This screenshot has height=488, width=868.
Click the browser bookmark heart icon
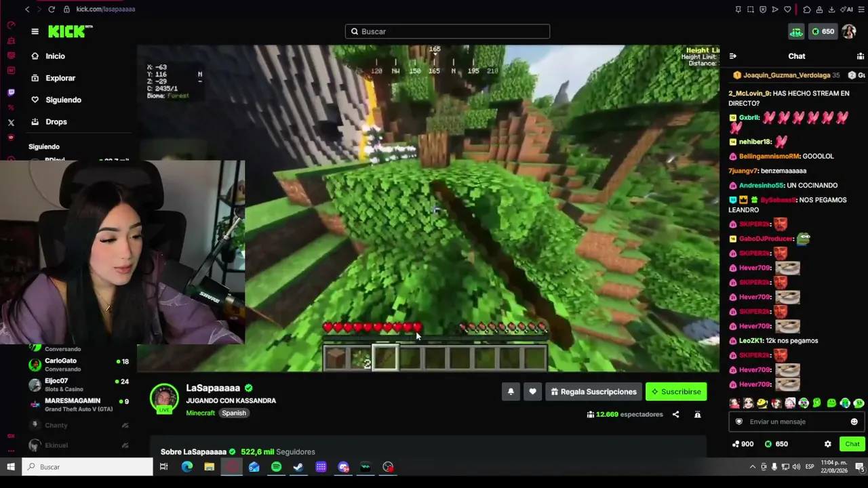click(x=787, y=9)
